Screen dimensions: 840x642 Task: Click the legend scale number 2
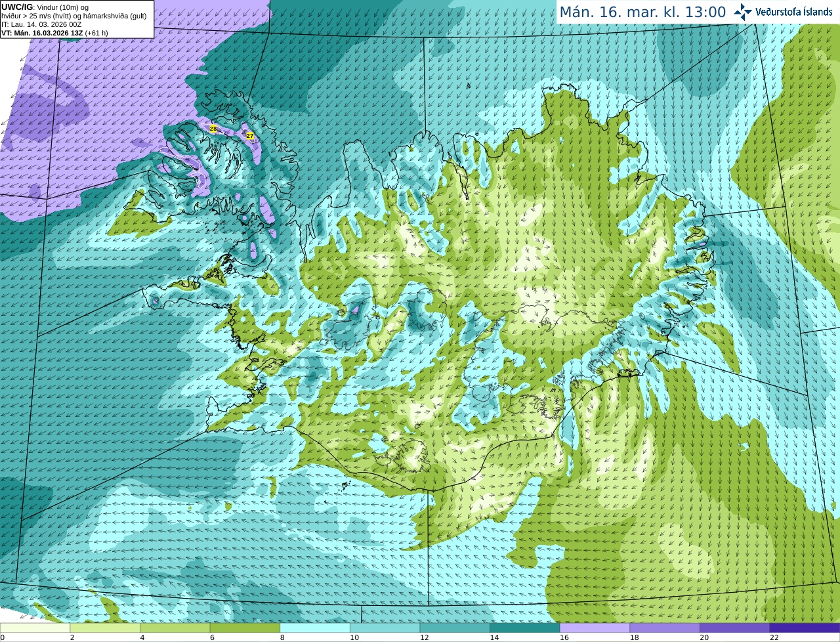pyautogui.click(x=72, y=637)
